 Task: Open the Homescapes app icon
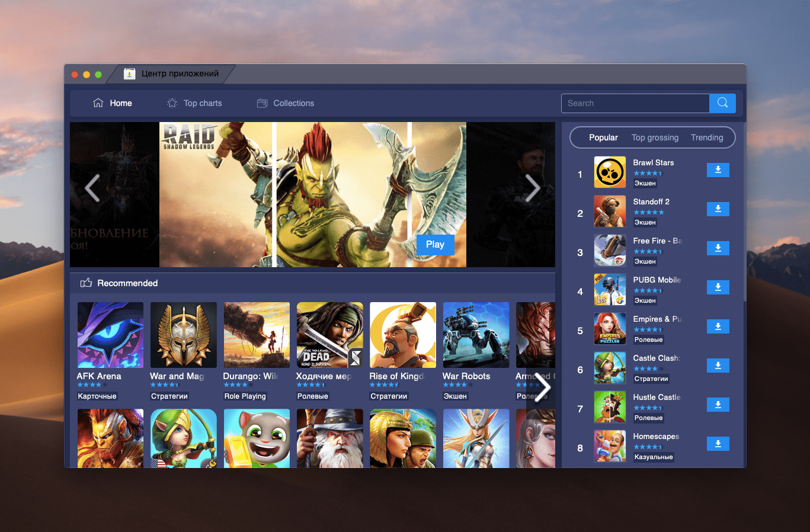coord(610,446)
